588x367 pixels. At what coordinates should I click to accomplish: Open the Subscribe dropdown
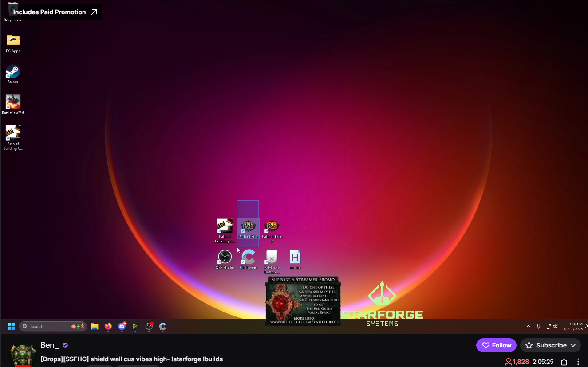[x=550, y=345]
